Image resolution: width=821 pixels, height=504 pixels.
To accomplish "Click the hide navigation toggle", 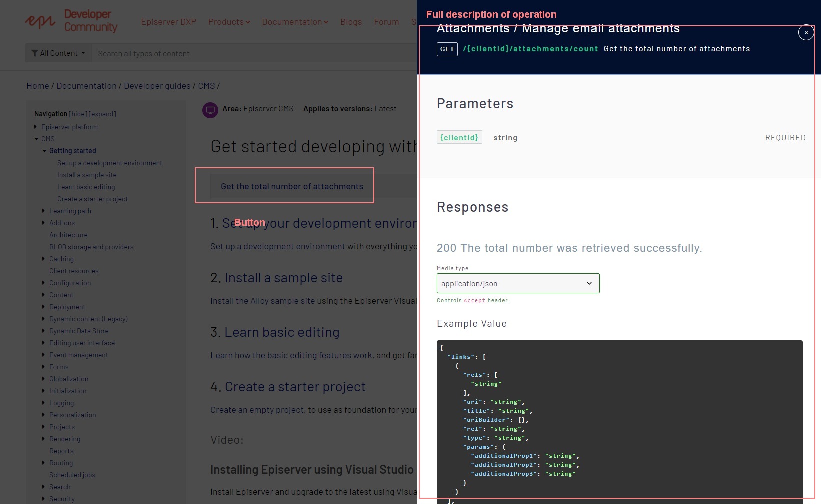I will point(78,114).
